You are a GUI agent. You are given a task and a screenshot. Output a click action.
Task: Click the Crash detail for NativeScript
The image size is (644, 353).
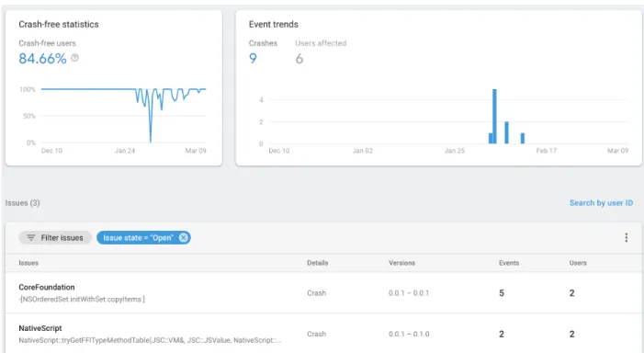pos(316,334)
